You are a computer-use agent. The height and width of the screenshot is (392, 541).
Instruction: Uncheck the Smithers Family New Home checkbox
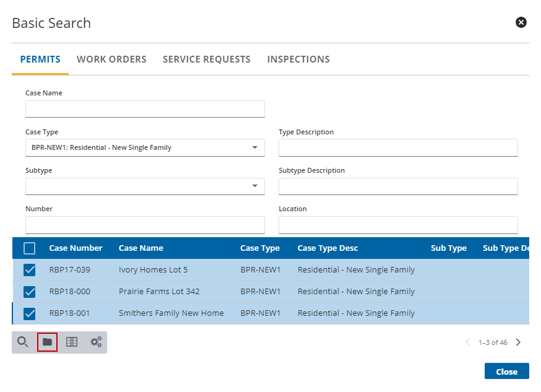pos(29,313)
